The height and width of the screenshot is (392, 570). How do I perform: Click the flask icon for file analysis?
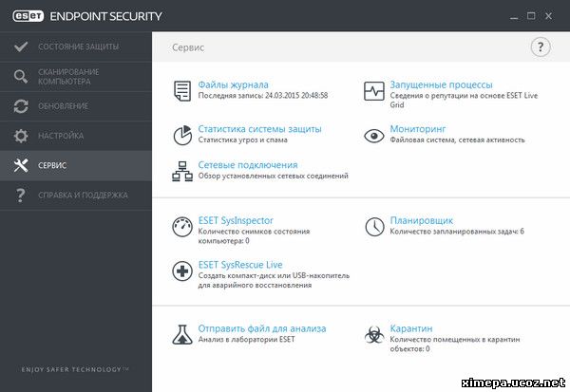(x=181, y=334)
